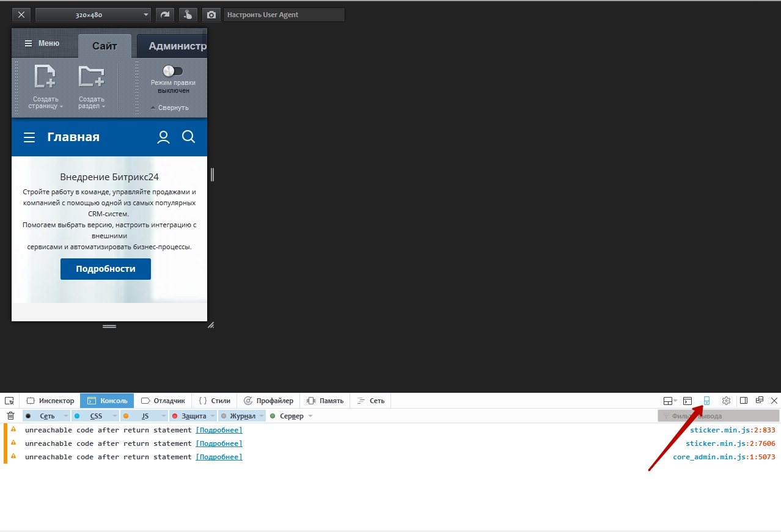Toggle responsive design mode phone icon
The height and width of the screenshot is (532, 781).
(706, 401)
